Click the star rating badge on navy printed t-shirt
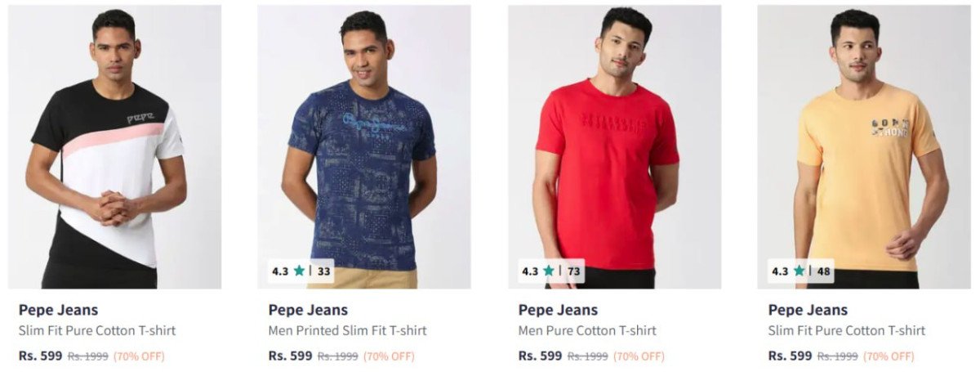980x372 pixels. (x=301, y=271)
